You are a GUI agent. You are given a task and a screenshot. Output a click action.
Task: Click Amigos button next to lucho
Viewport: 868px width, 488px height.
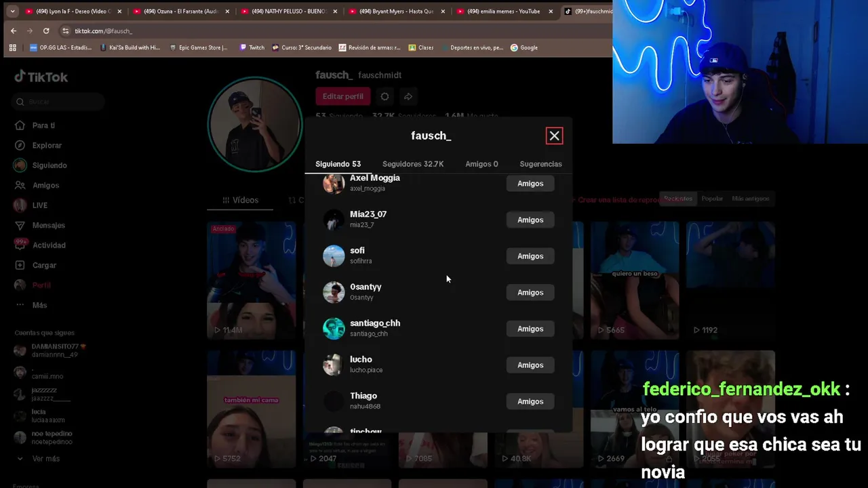pyautogui.click(x=530, y=365)
